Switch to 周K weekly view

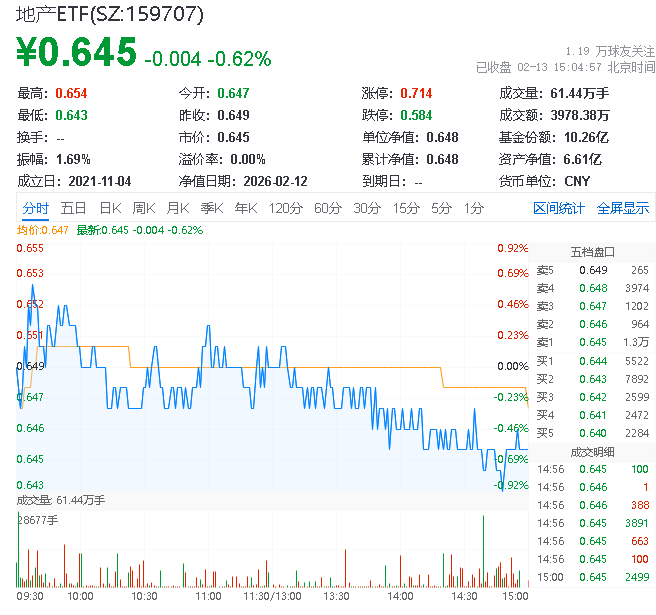144,208
